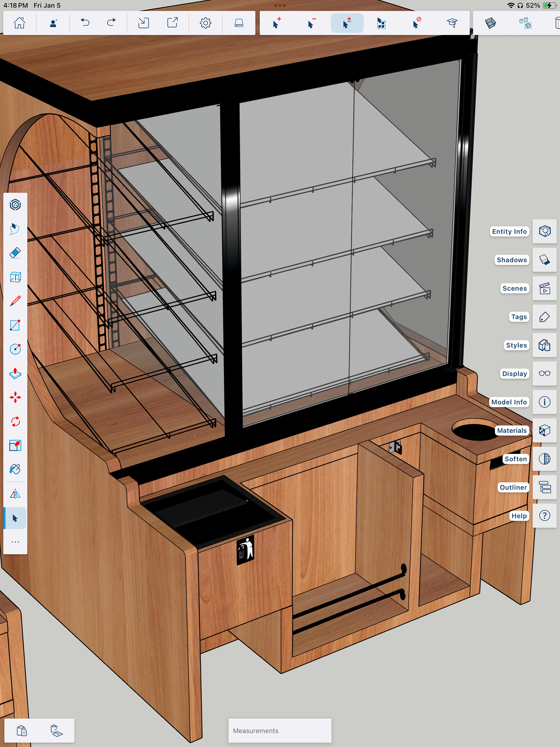Open the Outliner panel

point(545,487)
